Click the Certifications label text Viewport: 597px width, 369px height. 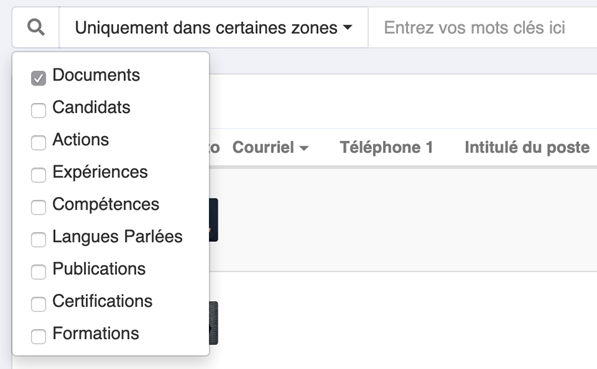(102, 301)
